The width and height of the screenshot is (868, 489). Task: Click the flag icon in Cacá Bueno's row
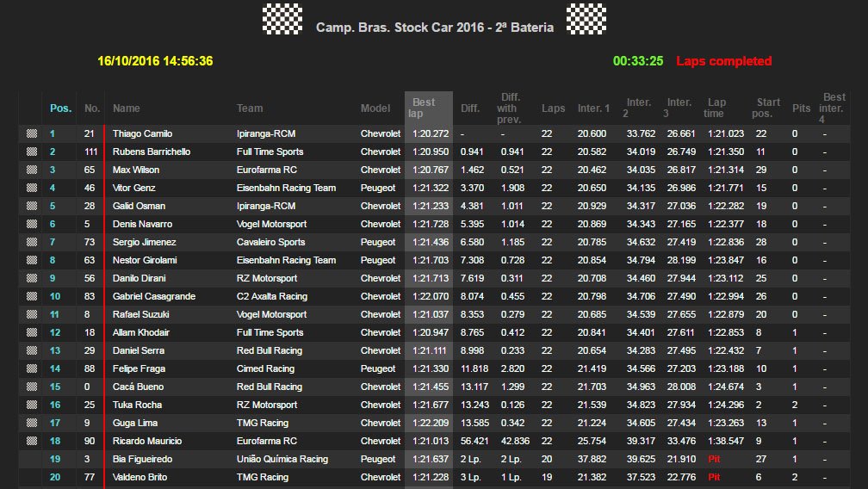tap(32, 387)
